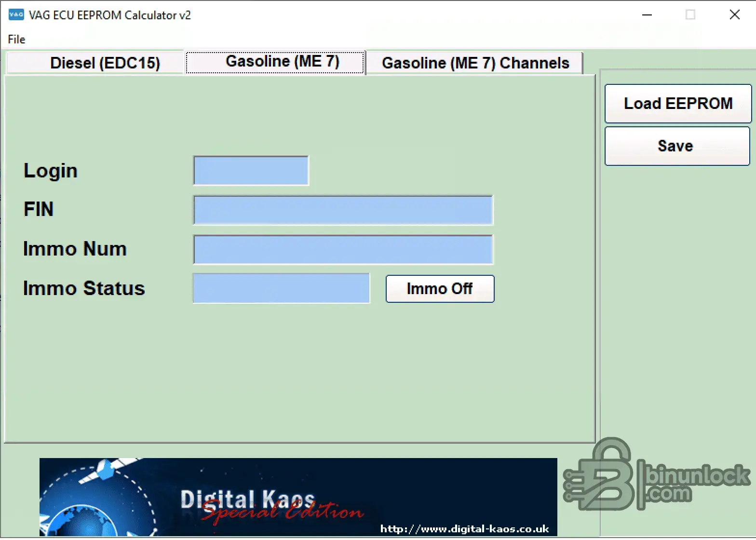This screenshot has height=540, width=756.
Task: Focus the Login input field
Action: [x=251, y=170]
